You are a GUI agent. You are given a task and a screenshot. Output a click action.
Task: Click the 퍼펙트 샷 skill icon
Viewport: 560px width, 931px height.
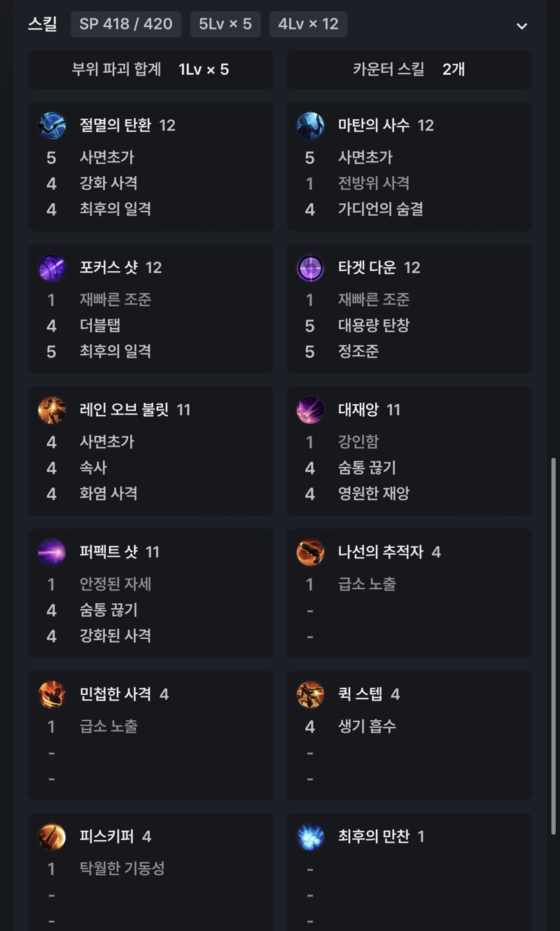pos(52,553)
